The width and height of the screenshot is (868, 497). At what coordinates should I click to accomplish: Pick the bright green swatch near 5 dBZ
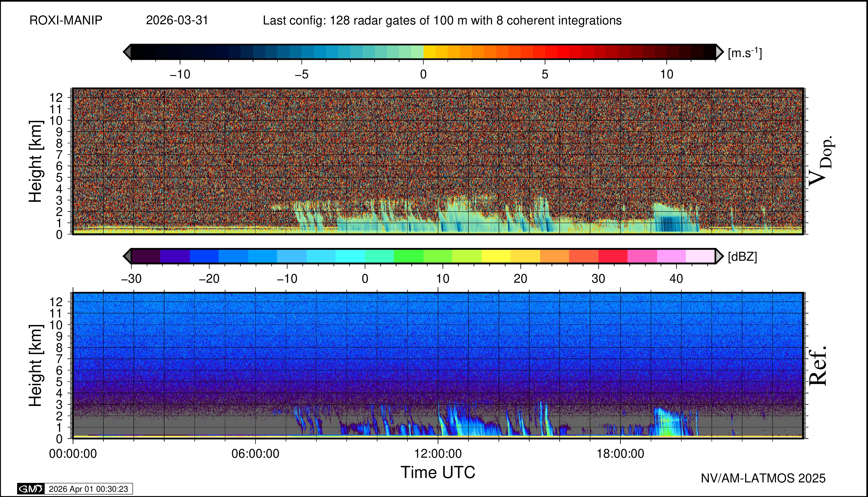pos(408,256)
